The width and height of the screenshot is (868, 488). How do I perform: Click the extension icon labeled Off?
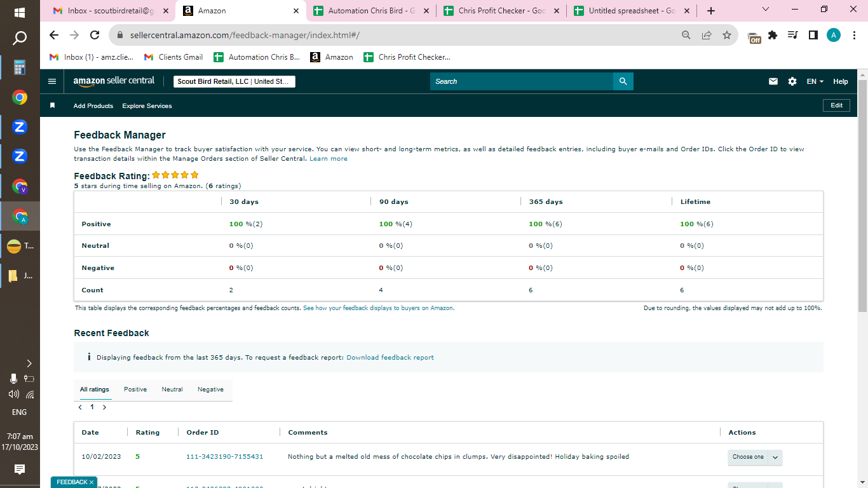click(754, 37)
